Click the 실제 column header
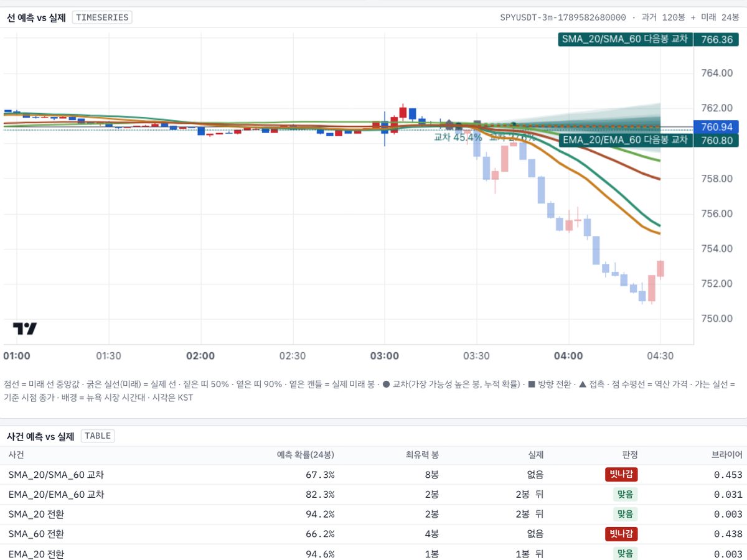This screenshot has height=560, width=747. point(535,455)
